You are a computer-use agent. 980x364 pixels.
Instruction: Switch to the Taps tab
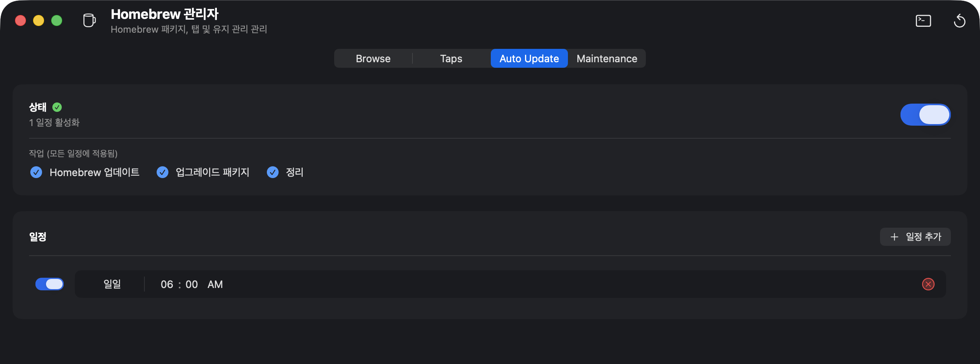click(451, 59)
